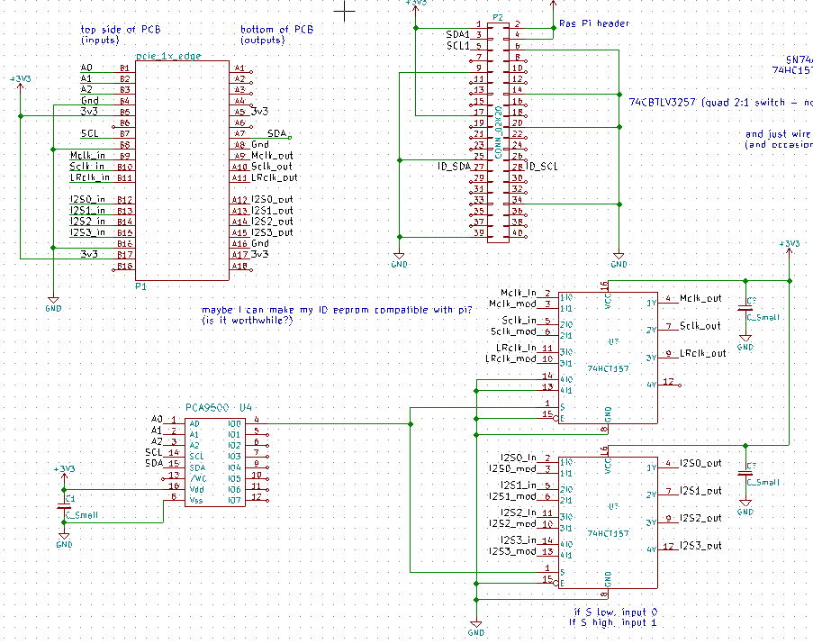Click the +3V3 power symbol left of P1

[x=20, y=83]
